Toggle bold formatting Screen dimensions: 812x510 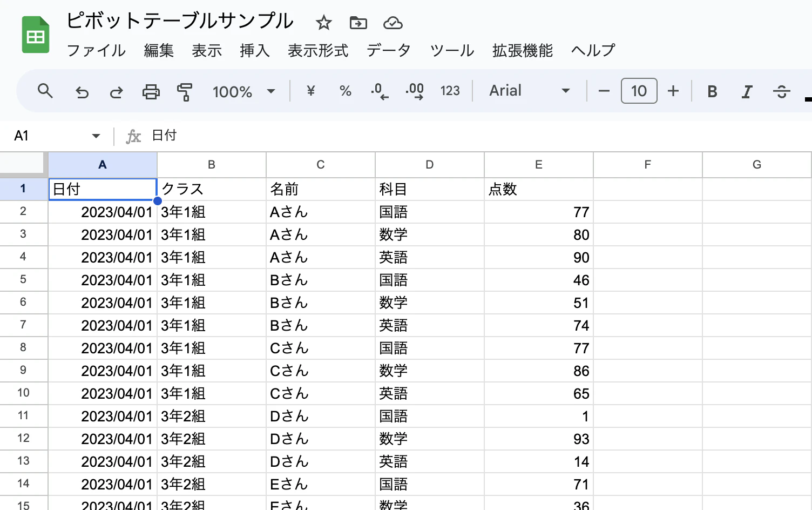coord(712,91)
